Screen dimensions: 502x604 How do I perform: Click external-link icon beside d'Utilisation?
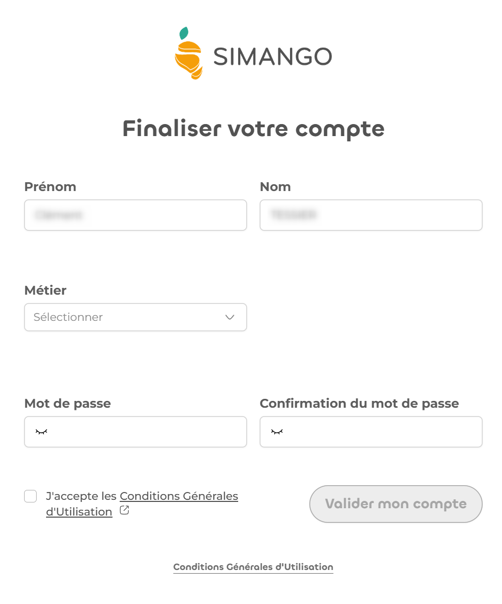click(124, 510)
